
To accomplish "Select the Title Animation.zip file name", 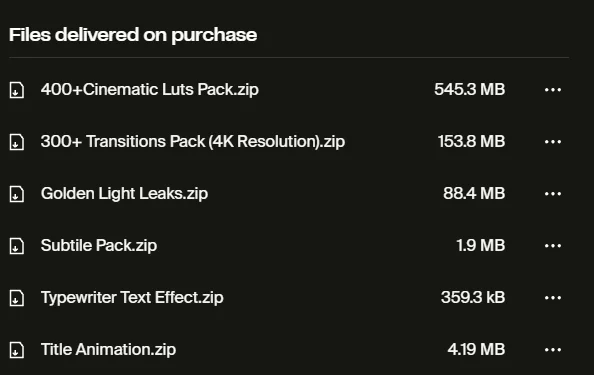I will click(x=108, y=349).
